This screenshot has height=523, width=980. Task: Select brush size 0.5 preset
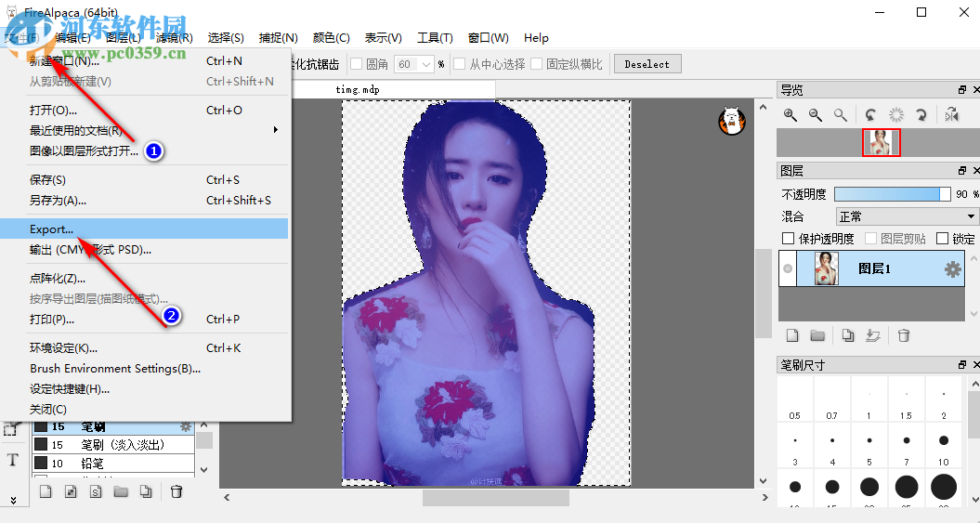tap(794, 399)
